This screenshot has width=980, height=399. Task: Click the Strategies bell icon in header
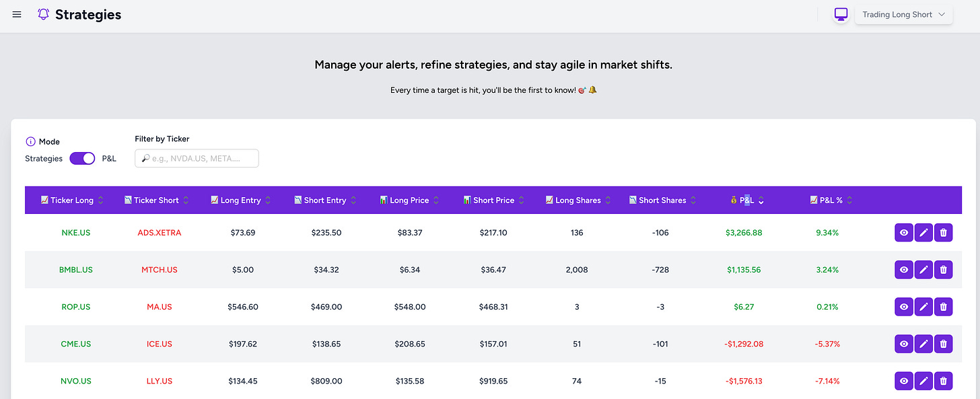44,14
